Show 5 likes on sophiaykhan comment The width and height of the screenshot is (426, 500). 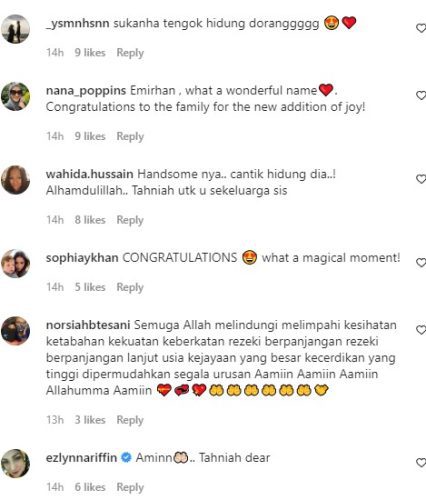tap(90, 287)
